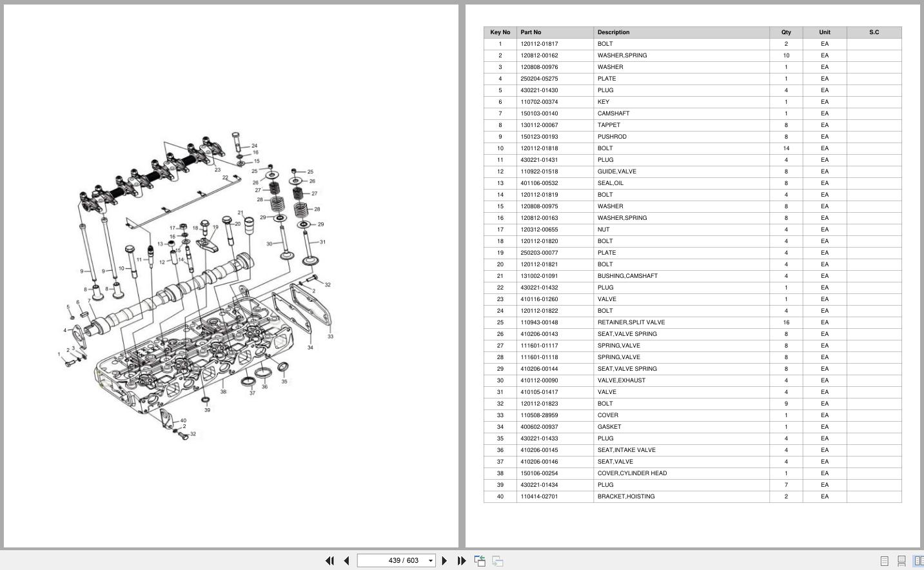Click the COVER description in row 33

pos(608,415)
